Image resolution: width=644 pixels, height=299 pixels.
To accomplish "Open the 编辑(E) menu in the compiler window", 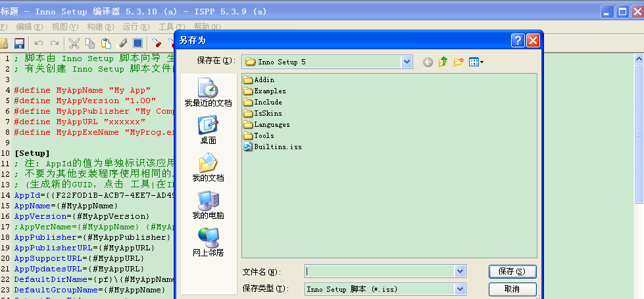I will [x=30, y=27].
